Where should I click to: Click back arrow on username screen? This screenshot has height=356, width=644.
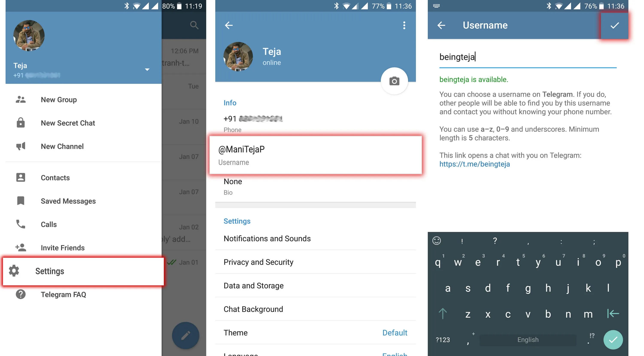(x=441, y=25)
